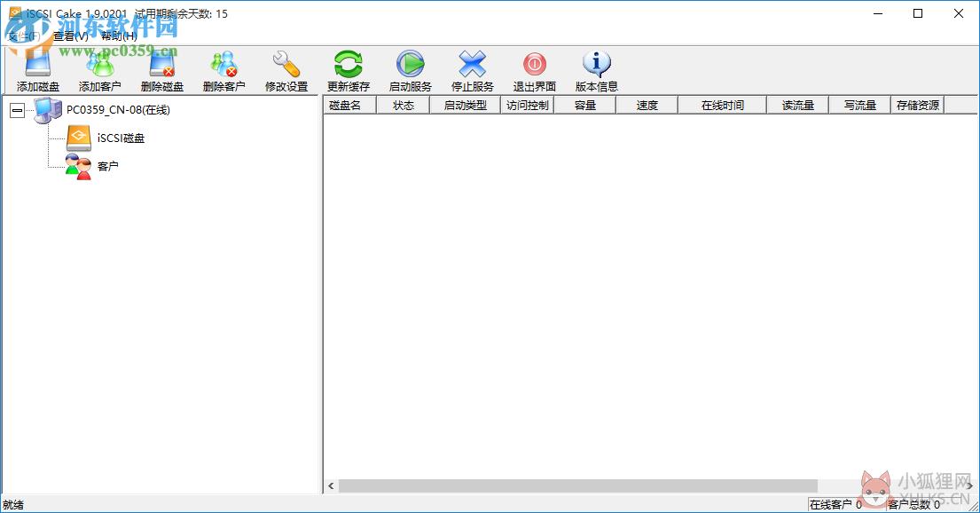Viewport: 980px width, 513px height.
Task: Select the 客户 tree node
Action: [x=107, y=166]
